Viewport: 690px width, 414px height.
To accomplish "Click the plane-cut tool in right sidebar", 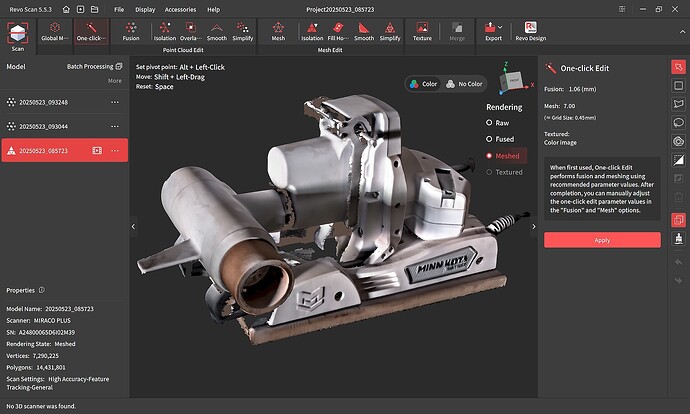I will tap(678, 238).
